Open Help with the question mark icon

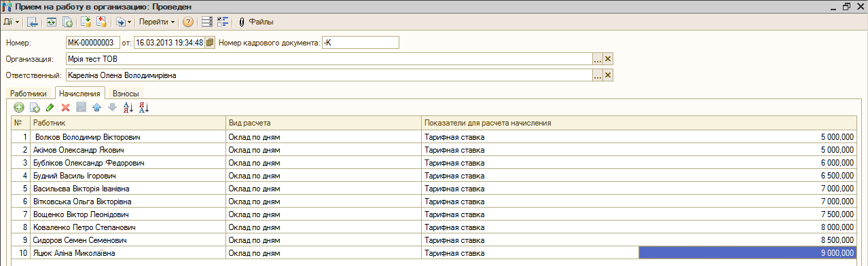[x=188, y=22]
